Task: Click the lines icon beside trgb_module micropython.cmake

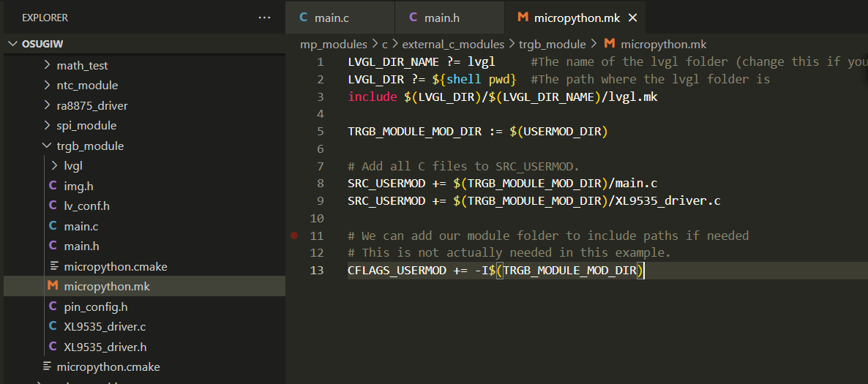Action: pos(53,266)
